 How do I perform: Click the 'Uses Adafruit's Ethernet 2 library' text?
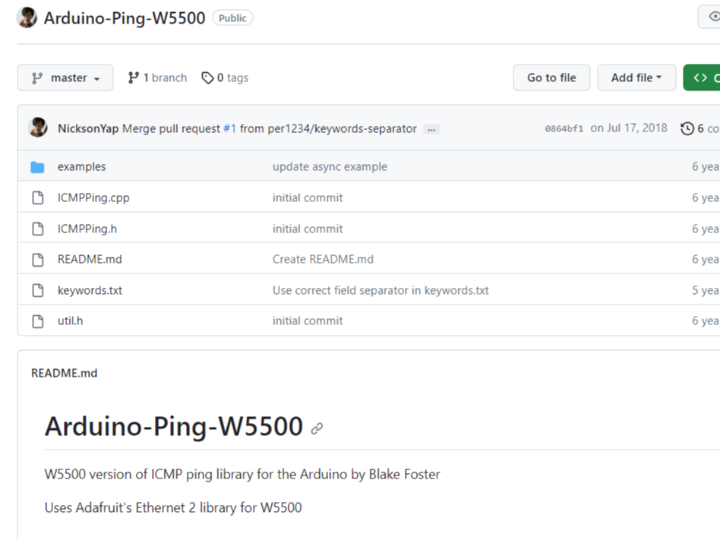173,508
